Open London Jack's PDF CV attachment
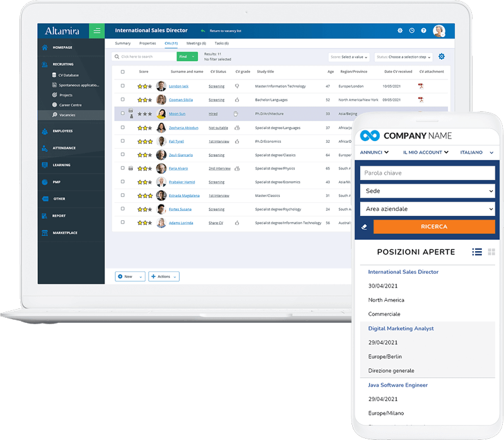 420,86
